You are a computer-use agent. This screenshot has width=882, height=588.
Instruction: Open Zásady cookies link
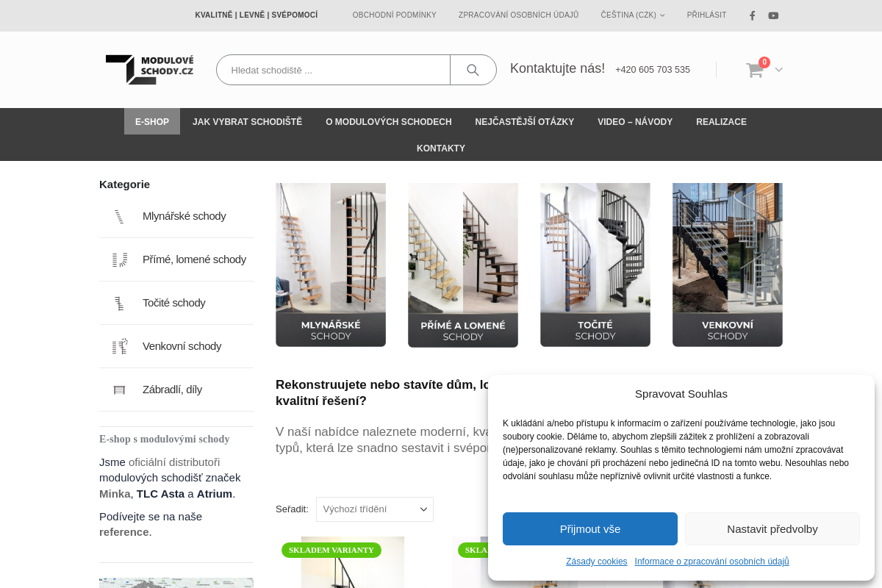point(597,561)
